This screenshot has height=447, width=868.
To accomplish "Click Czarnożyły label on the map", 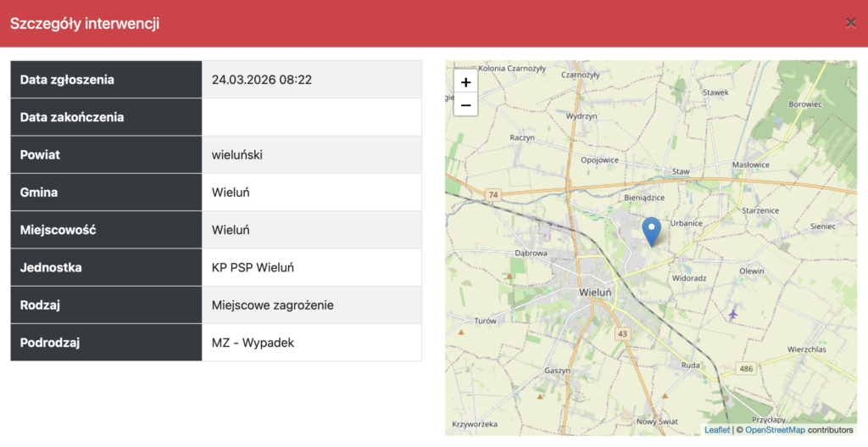I will 580,75.
